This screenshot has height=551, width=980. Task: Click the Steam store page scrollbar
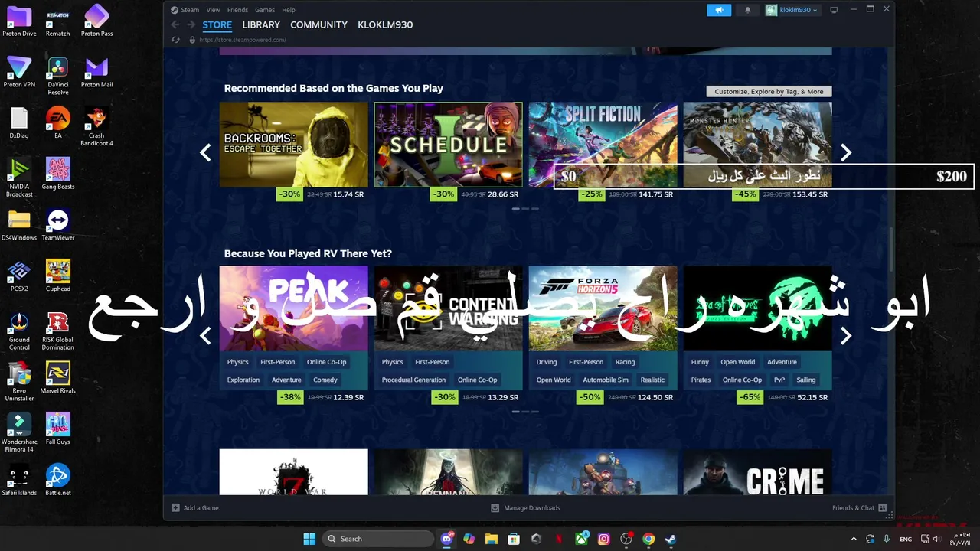[890, 249]
